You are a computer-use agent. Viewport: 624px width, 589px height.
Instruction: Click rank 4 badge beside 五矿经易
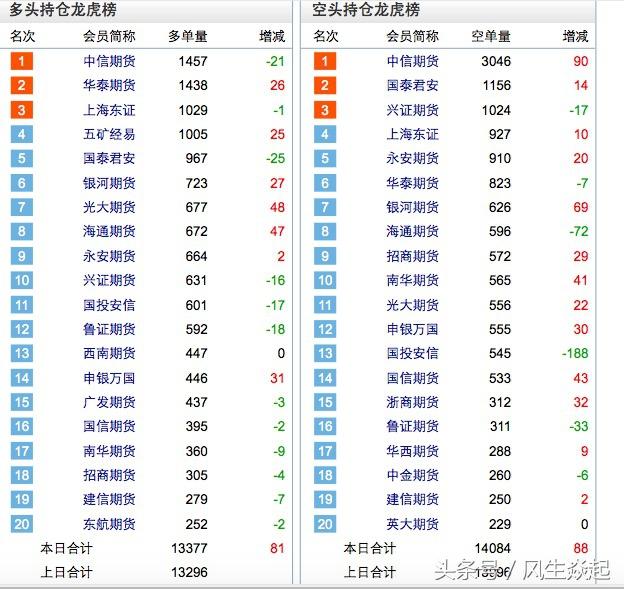pos(21,134)
